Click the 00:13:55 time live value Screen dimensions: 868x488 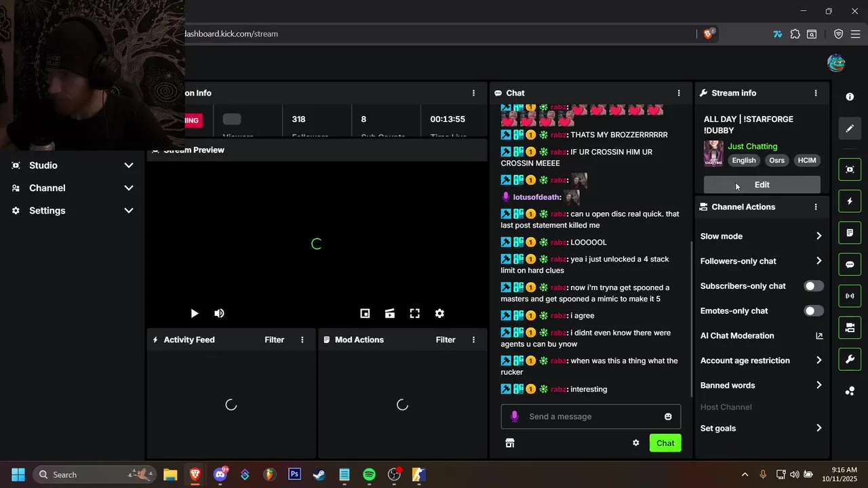[x=448, y=119]
